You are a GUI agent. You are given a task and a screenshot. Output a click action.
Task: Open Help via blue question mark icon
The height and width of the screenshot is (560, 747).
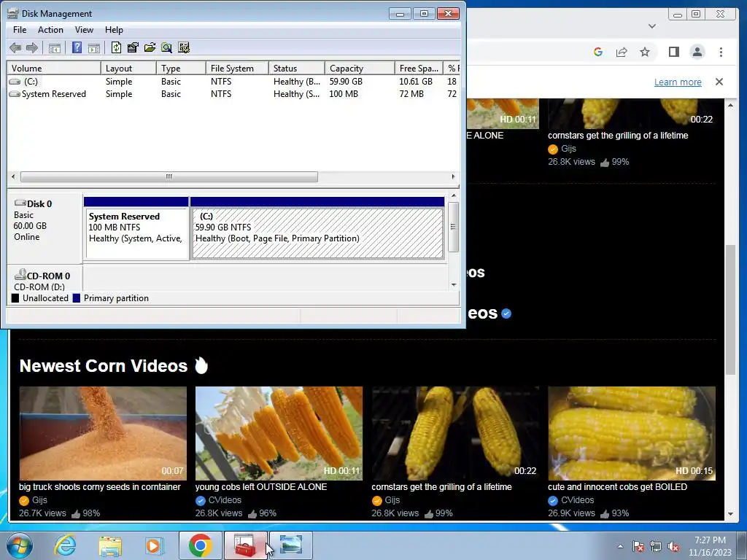77,47
